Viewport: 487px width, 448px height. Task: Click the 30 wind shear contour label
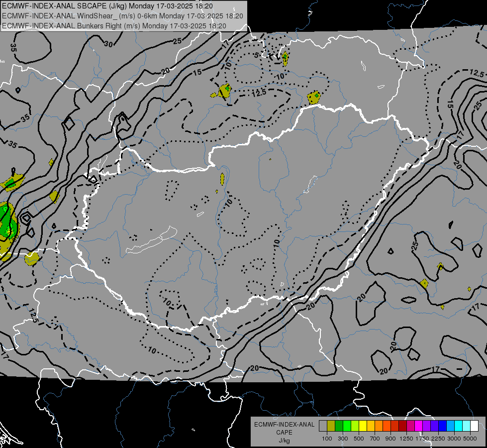(x=108, y=44)
